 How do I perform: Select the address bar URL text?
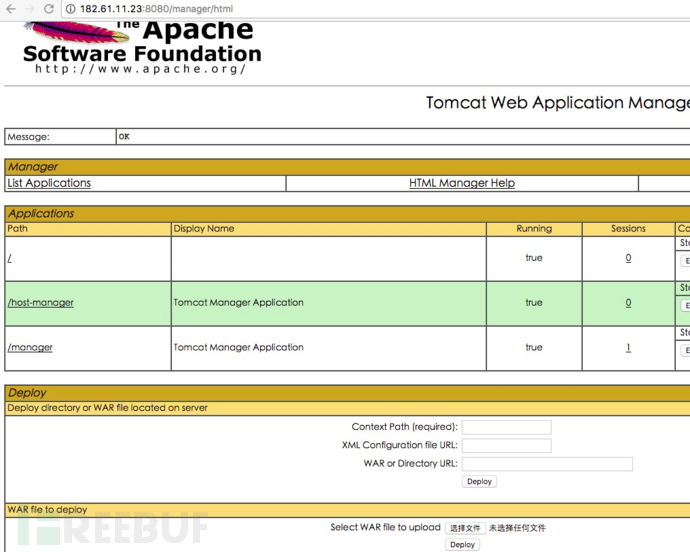[x=156, y=9]
